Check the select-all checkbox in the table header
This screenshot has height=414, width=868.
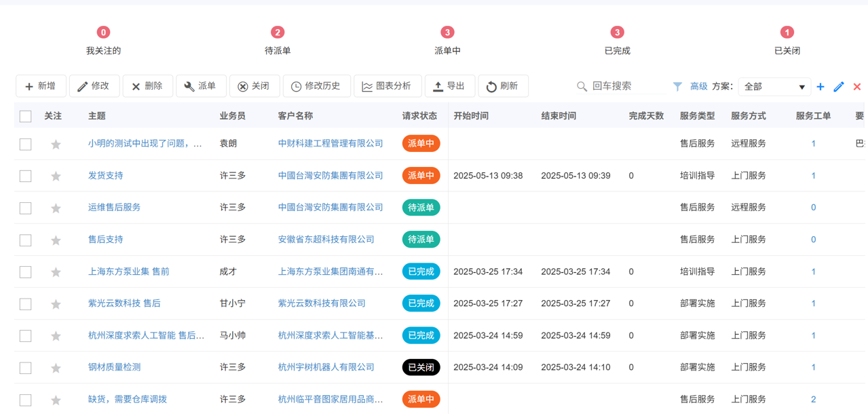coord(25,116)
